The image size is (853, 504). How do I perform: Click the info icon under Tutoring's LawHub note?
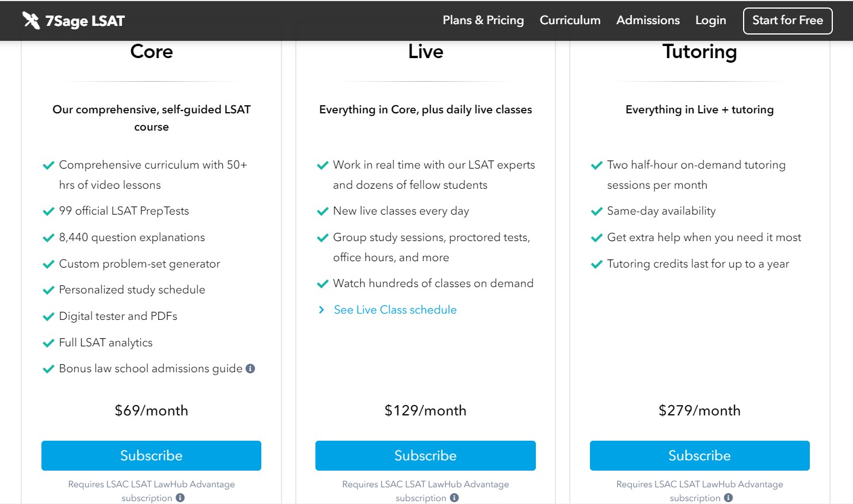728,498
